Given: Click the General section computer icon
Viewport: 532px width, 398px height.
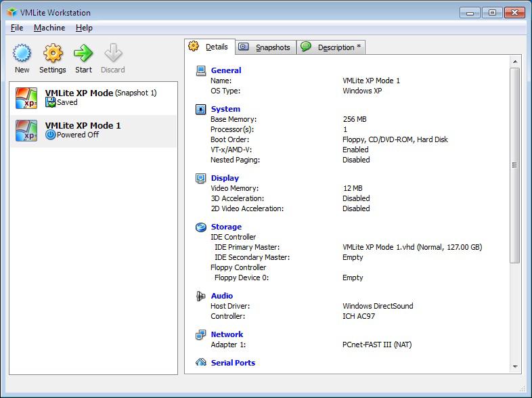Looking at the screenshot, I should 201,70.
